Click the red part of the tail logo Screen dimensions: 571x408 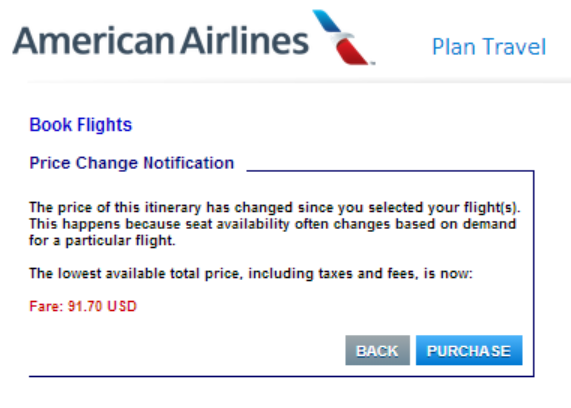(x=351, y=52)
